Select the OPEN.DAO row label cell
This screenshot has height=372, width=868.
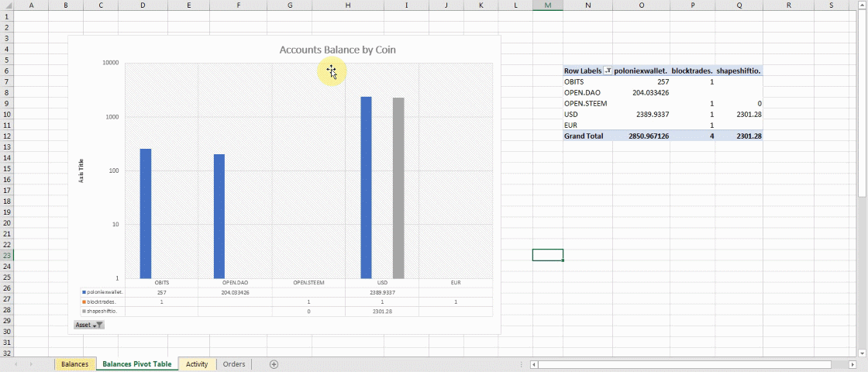tap(588, 92)
